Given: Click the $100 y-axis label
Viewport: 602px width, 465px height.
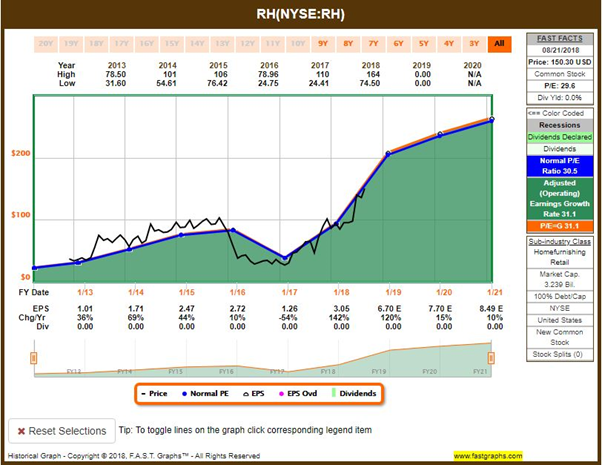Looking at the screenshot, I should 21,215.
